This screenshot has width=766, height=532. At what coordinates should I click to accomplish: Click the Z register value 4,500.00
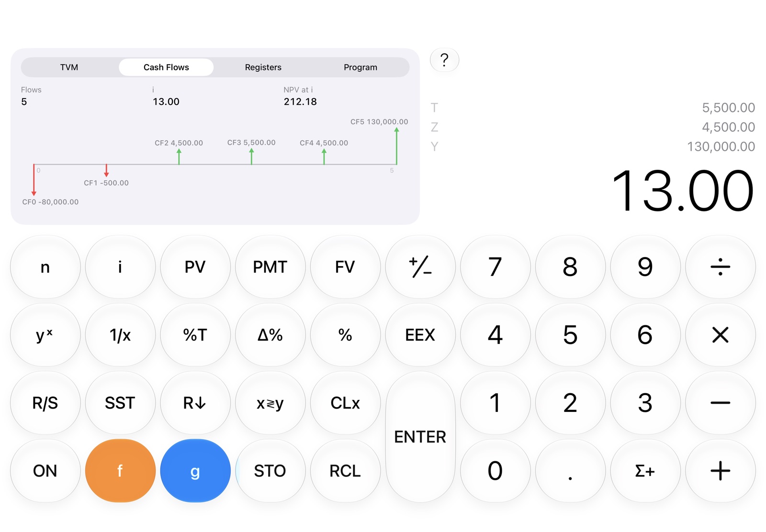coord(728,127)
